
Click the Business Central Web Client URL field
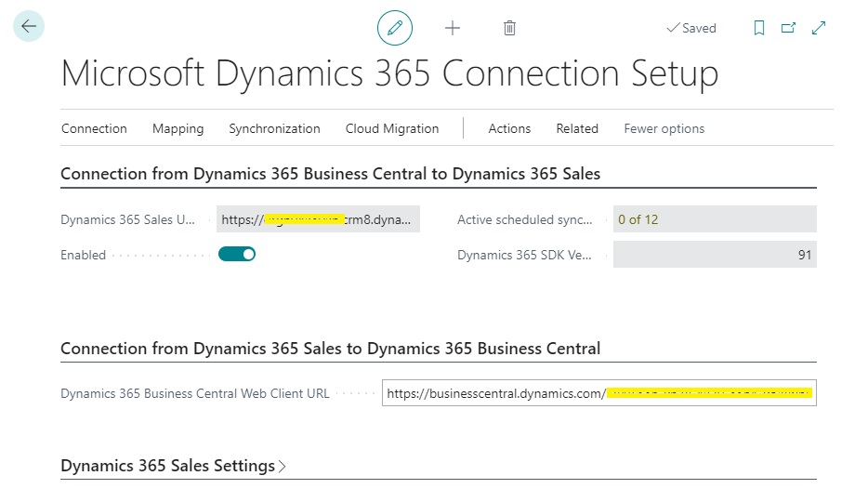coord(598,393)
